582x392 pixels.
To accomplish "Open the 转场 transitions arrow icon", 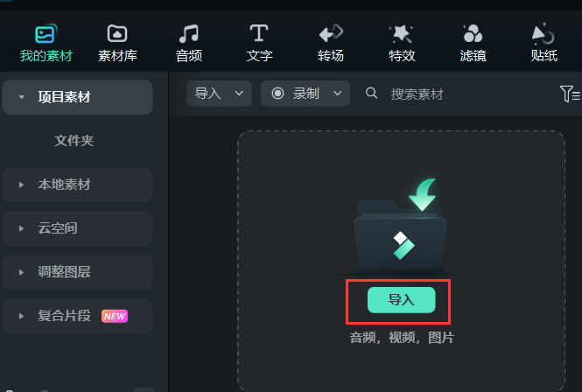I will point(331,33).
